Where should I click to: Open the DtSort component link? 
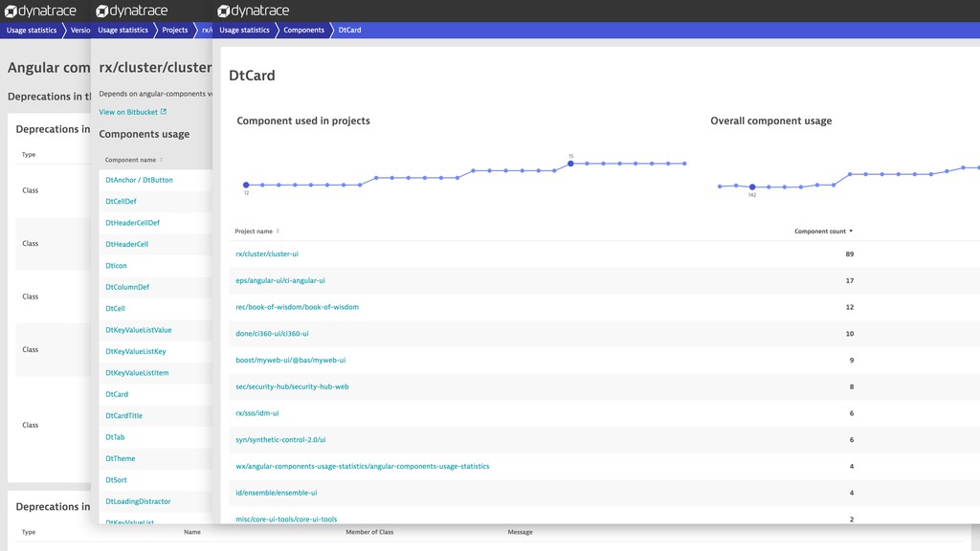116,480
